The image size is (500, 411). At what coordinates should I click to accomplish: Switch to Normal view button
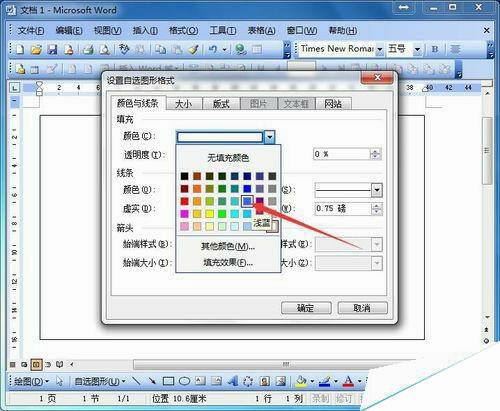13,364
